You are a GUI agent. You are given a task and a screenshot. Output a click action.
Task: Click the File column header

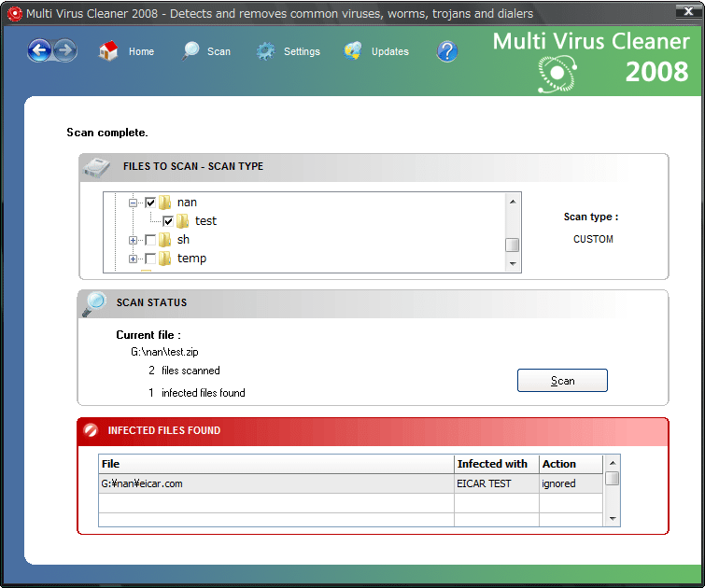[x=276, y=464]
